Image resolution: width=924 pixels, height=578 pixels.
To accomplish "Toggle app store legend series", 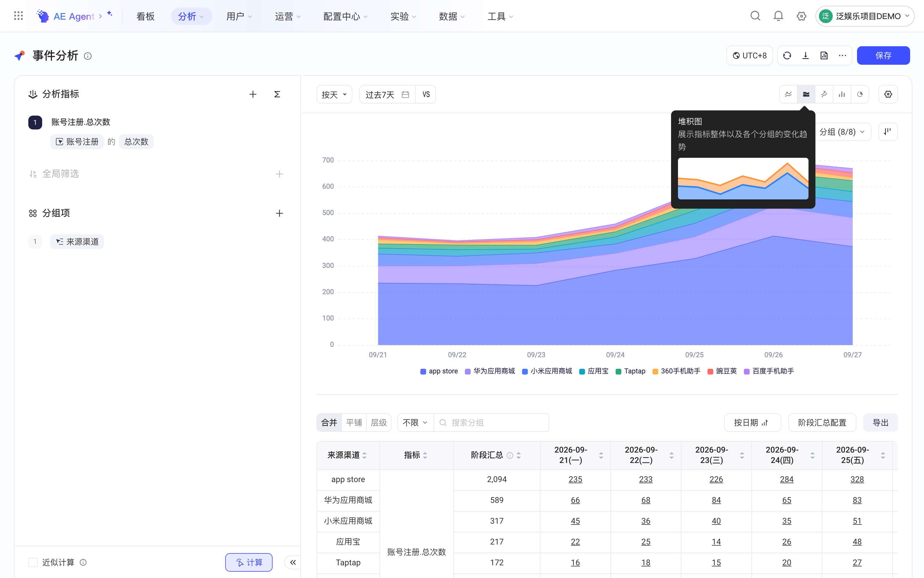I will click(x=439, y=371).
